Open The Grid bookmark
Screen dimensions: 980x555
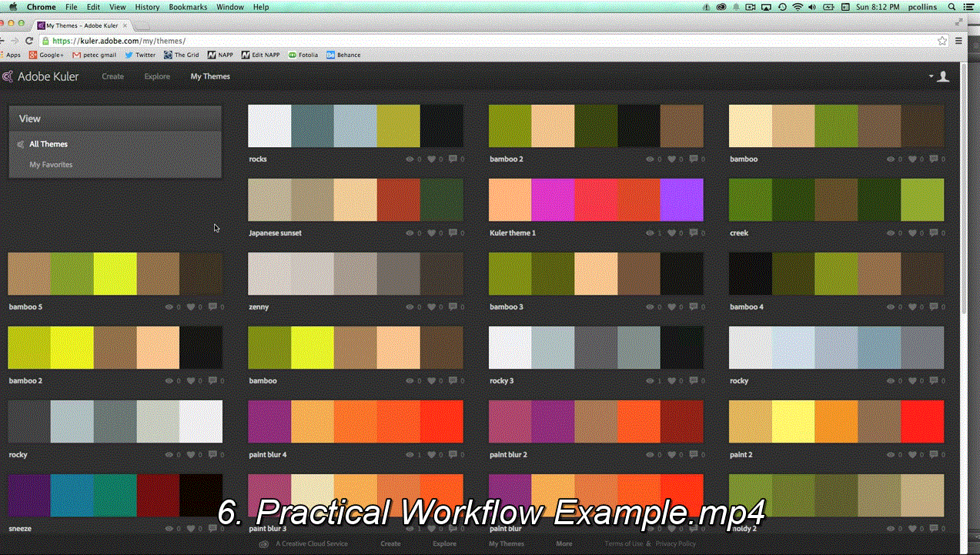182,55
